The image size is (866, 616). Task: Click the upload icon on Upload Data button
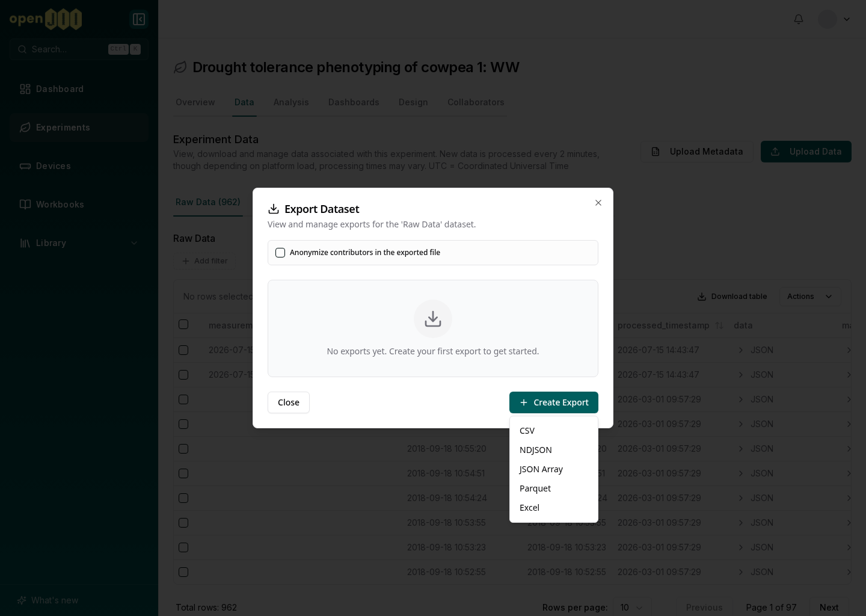coord(775,152)
